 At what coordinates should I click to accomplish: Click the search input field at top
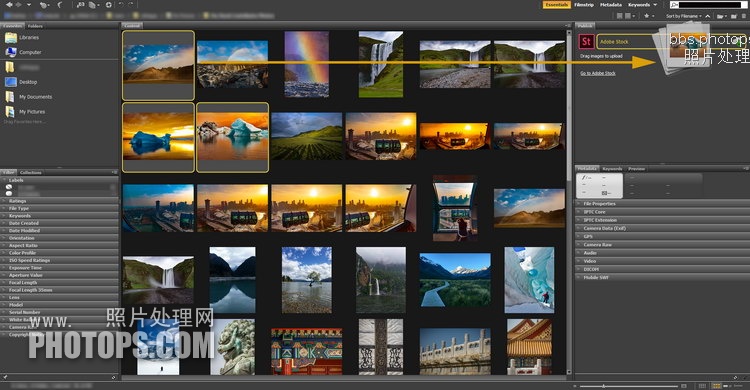coord(710,5)
